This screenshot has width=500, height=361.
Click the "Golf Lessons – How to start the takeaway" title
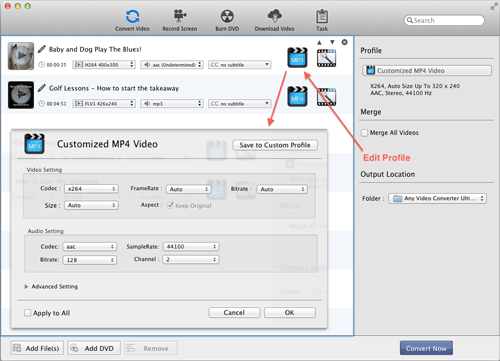pos(114,88)
